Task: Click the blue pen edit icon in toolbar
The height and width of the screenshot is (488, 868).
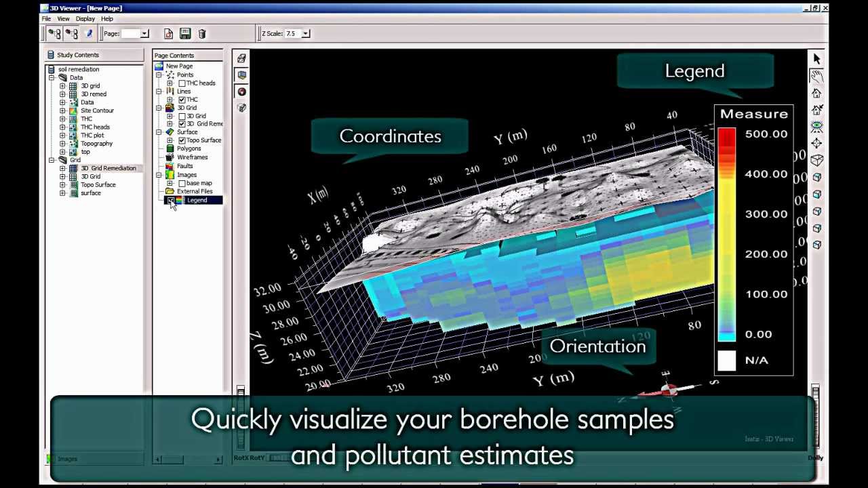Action: click(89, 33)
